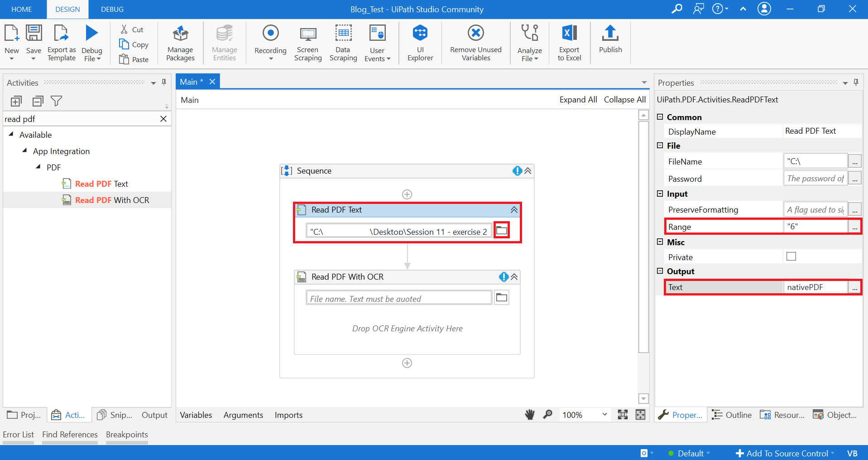Expand all activities tree icon
The width and height of the screenshot is (868, 460).
[16, 101]
